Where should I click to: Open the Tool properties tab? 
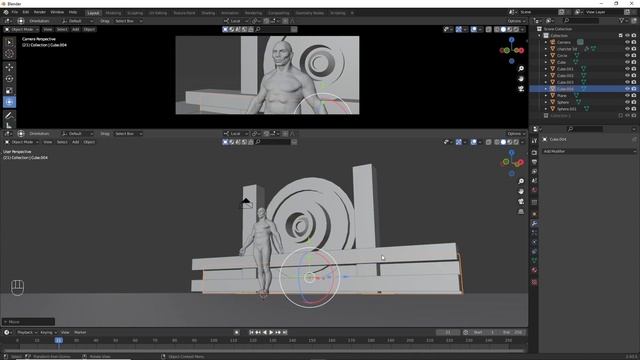click(534, 140)
